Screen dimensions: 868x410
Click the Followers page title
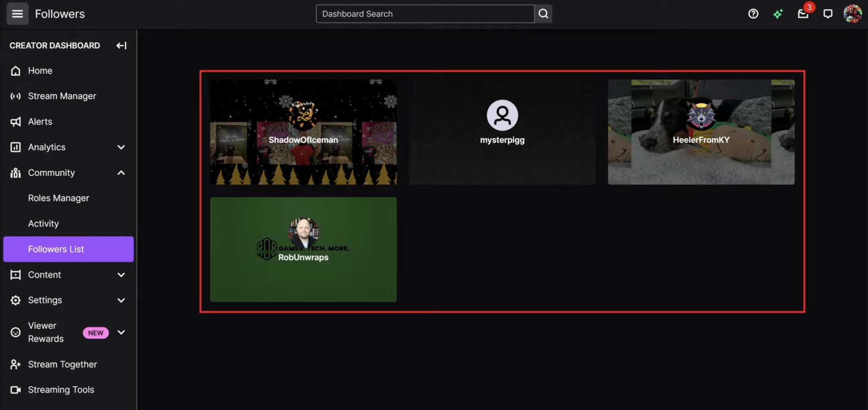click(60, 14)
